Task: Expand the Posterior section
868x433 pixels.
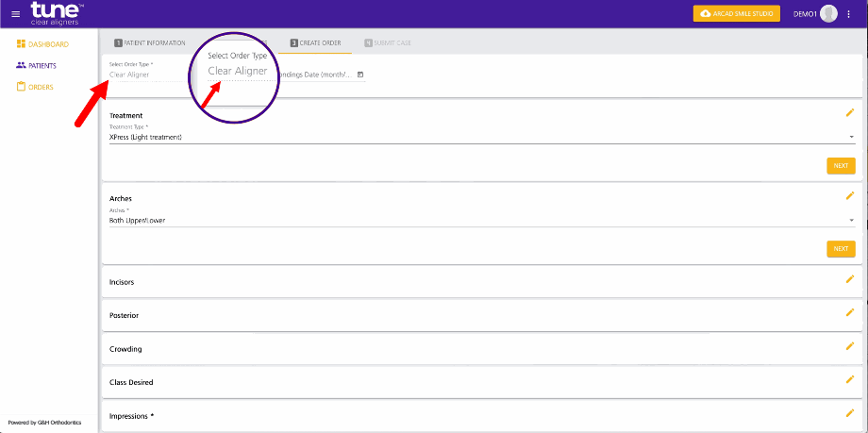Action: [x=482, y=315]
